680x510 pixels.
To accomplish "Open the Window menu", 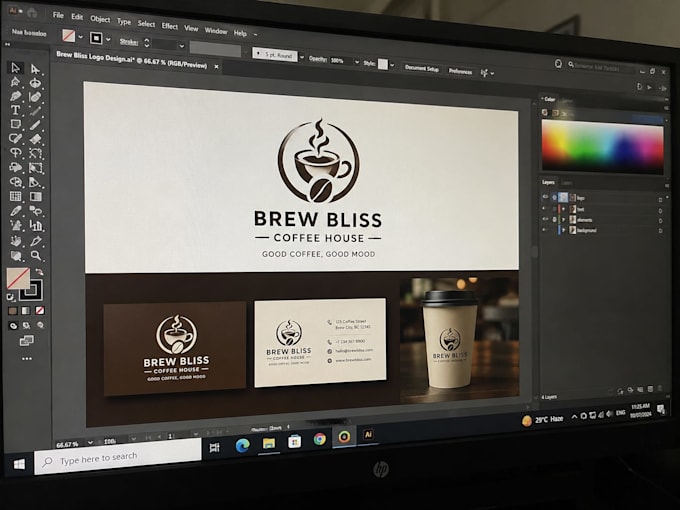I will pyautogui.click(x=216, y=30).
